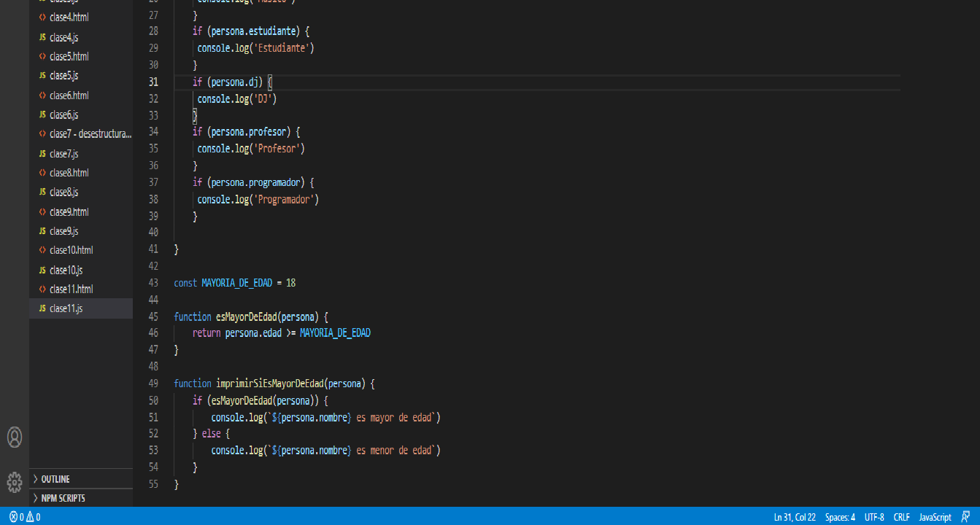
Task: Click the HTML icon beside clase6.html
Action: tap(42, 95)
